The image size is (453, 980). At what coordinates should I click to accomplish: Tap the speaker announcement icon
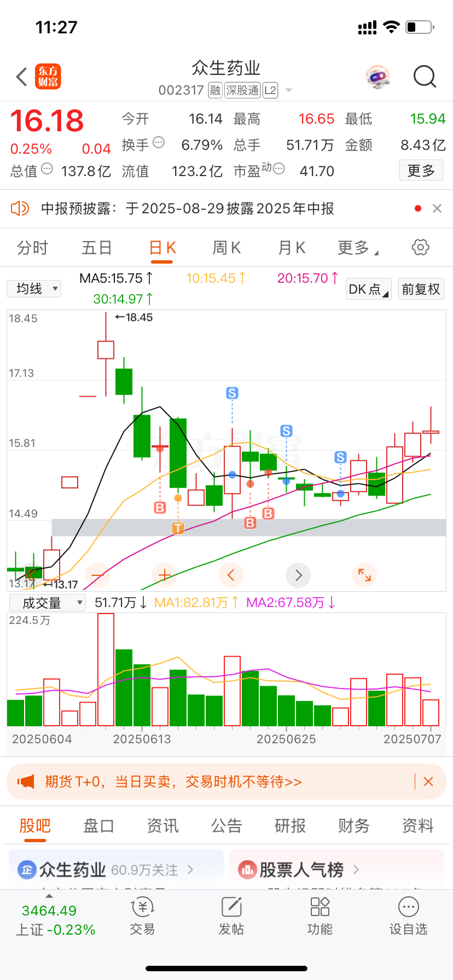20,208
